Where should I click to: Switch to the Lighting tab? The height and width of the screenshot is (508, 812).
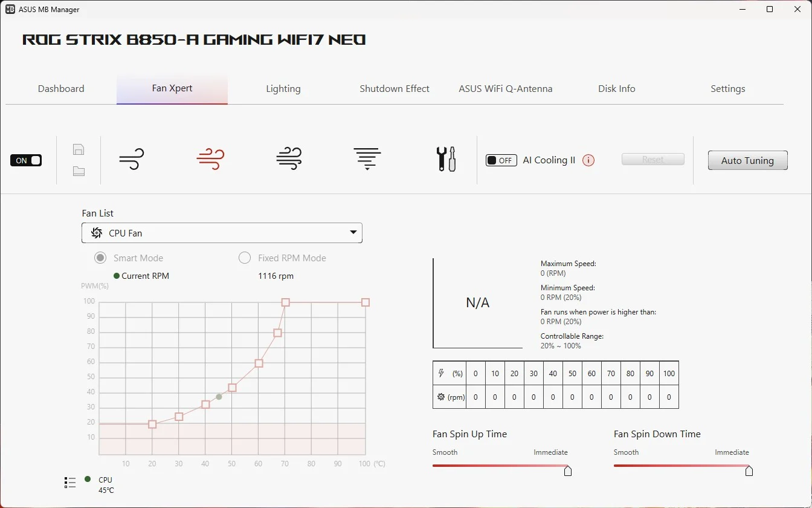tap(283, 89)
